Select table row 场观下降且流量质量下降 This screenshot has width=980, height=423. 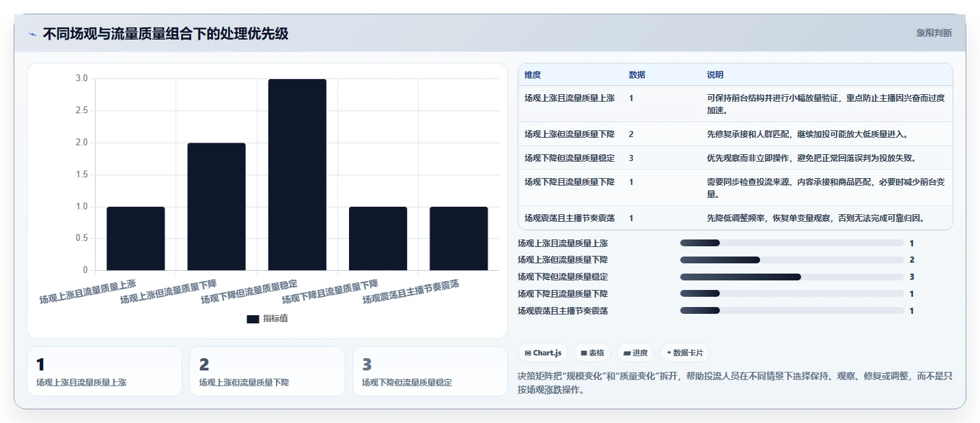pyautogui.click(x=736, y=188)
